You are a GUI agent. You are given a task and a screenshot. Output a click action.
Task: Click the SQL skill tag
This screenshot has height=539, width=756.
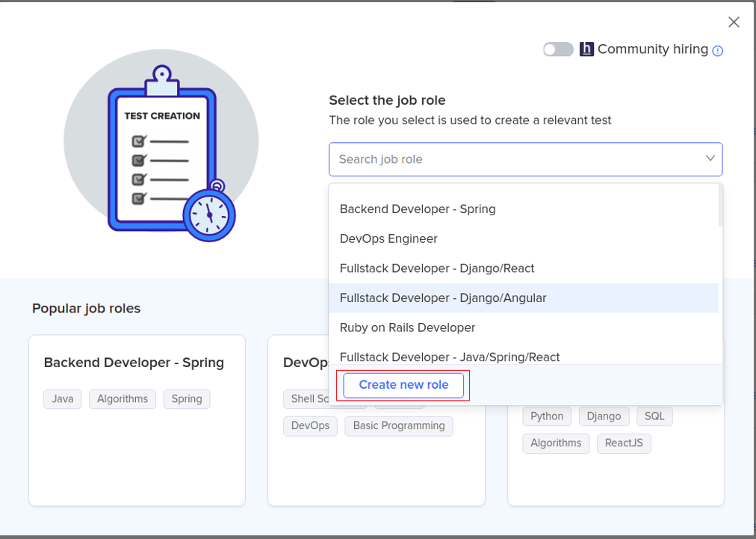(654, 416)
